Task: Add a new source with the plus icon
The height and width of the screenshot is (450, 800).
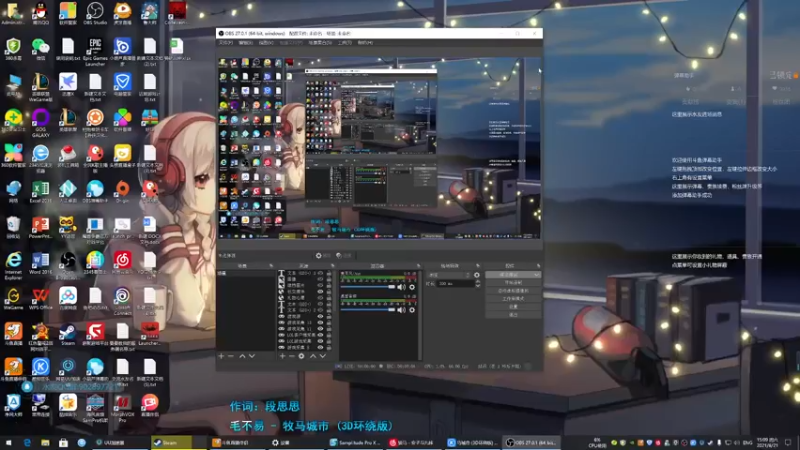Action: click(x=282, y=356)
